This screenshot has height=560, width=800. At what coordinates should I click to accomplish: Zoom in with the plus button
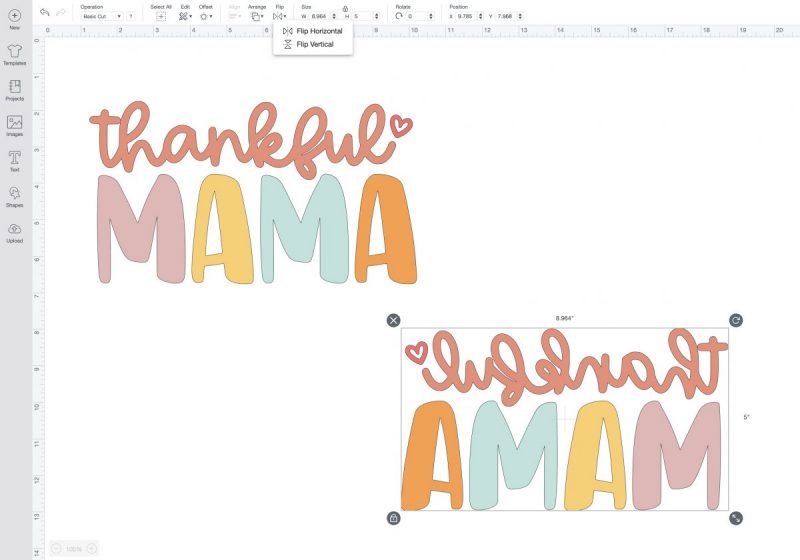[92, 549]
